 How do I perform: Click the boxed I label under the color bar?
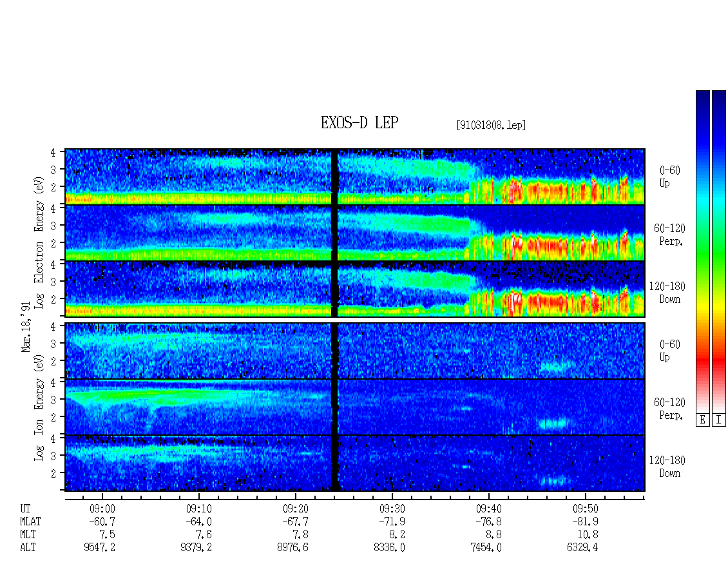719,420
